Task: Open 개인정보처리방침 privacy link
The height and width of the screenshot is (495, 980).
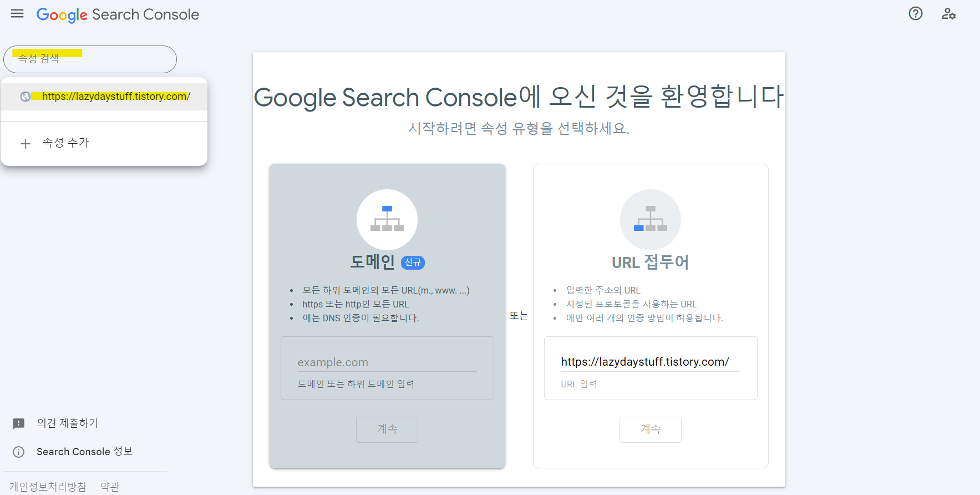Action: pyautogui.click(x=48, y=487)
